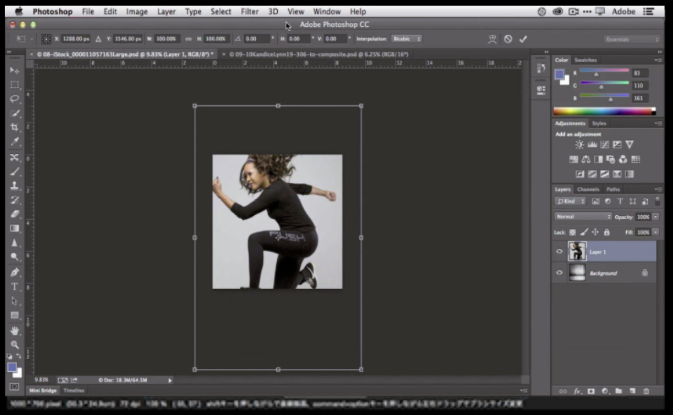Click the foreground color swatch in Color panel
This screenshot has height=415, width=673.
point(560,73)
